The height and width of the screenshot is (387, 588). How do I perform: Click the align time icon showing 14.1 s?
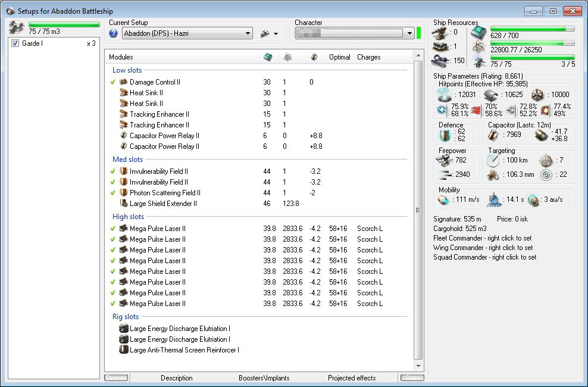pos(494,200)
